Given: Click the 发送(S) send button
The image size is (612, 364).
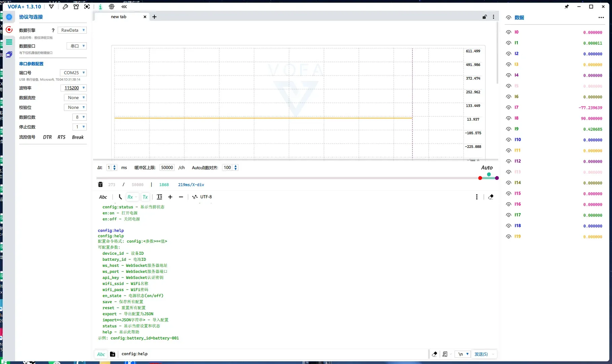Looking at the screenshot, I should (x=481, y=354).
